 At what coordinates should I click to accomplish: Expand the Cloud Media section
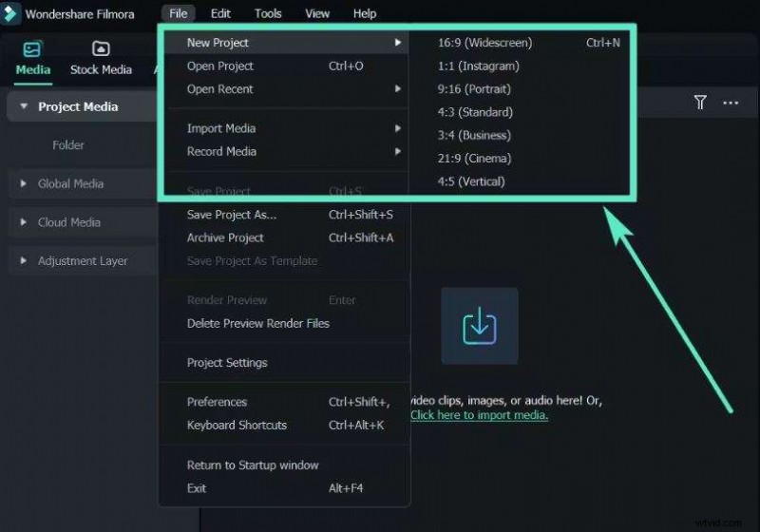[x=23, y=222]
